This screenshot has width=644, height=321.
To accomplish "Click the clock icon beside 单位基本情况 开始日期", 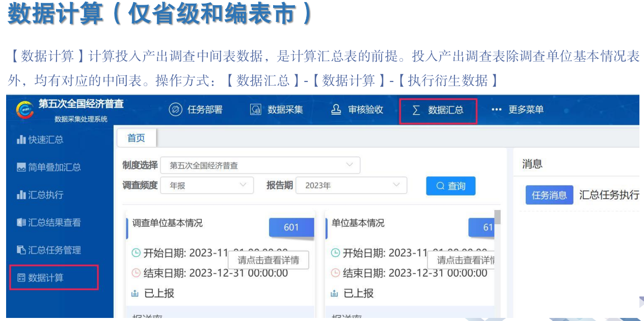I will coord(335,253).
